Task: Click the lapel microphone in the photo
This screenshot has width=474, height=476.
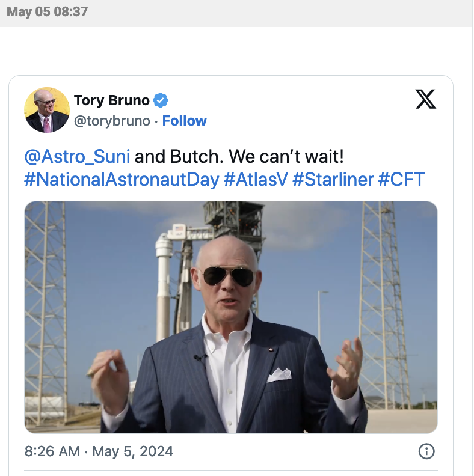Action: pyautogui.click(x=200, y=358)
